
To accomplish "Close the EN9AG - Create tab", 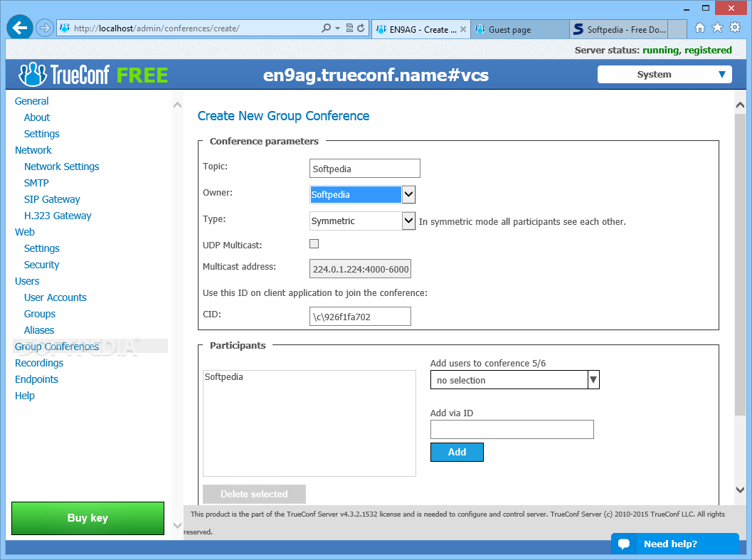I will (x=463, y=29).
